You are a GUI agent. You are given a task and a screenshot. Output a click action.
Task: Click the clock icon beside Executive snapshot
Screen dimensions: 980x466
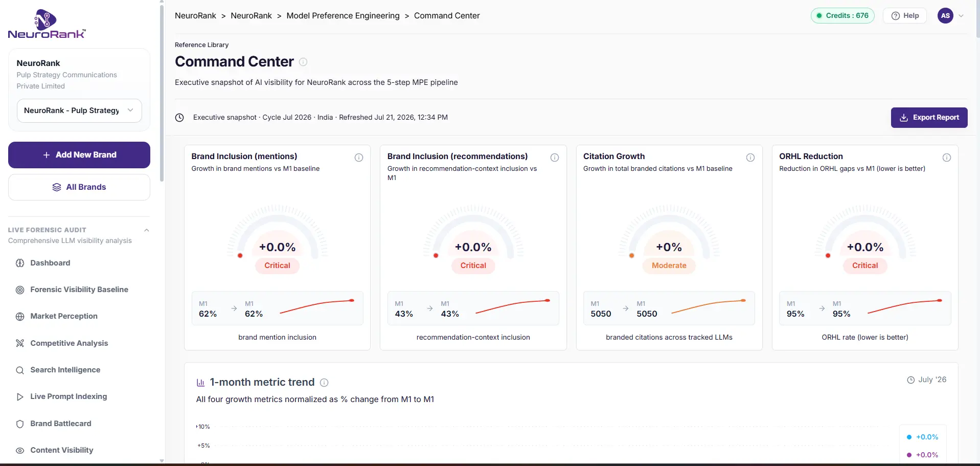click(x=179, y=118)
